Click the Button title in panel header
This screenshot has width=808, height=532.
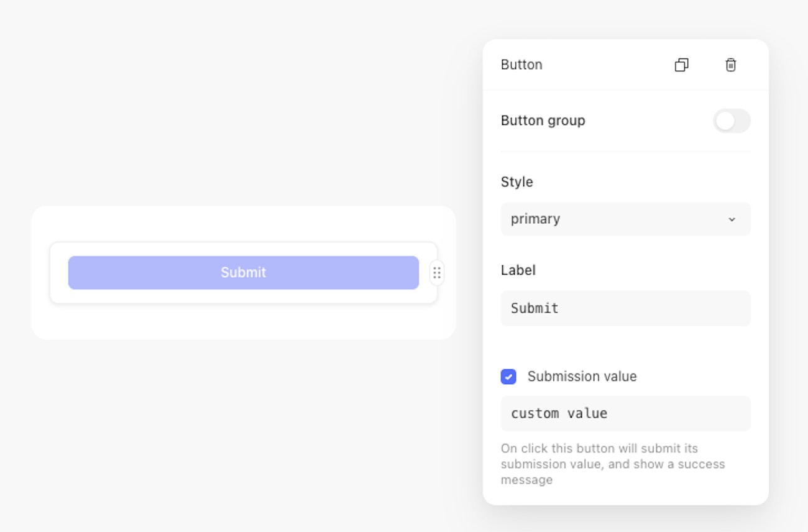click(x=521, y=65)
